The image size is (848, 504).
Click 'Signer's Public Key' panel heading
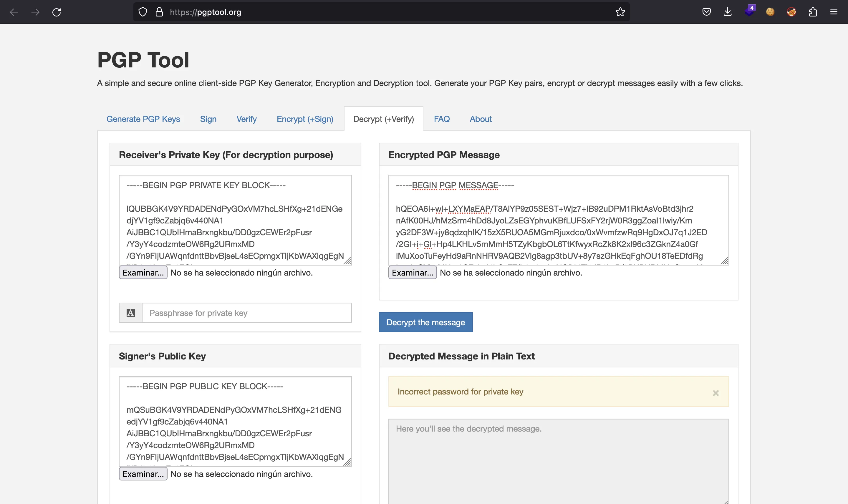tap(162, 356)
